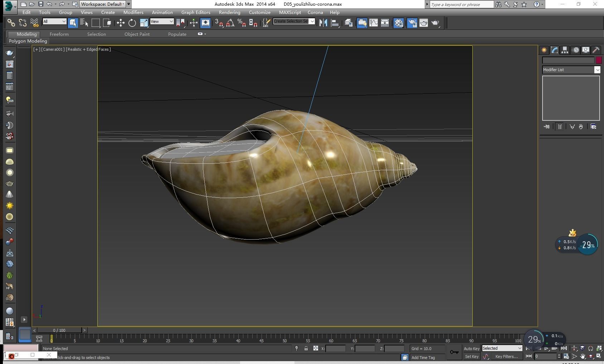Image resolution: width=604 pixels, height=364 pixels.
Task: Click the X coordinate input field
Action: tap(336, 348)
